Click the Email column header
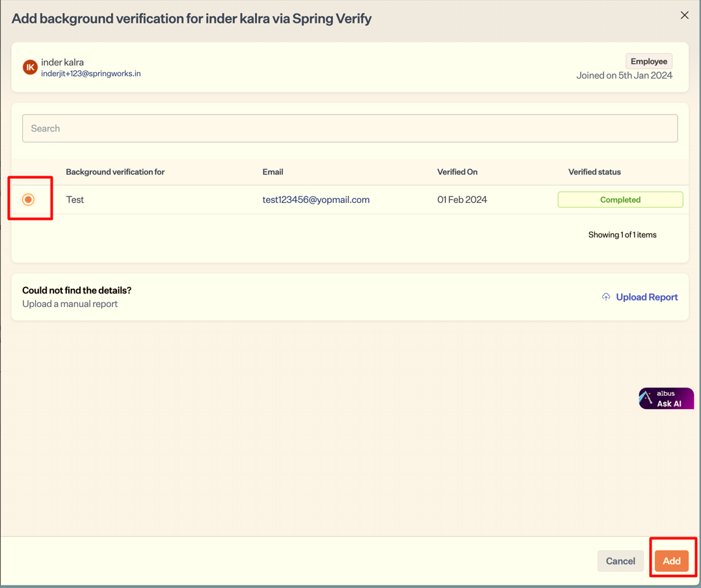Viewport: 701px width, 588px height. [272, 172]
